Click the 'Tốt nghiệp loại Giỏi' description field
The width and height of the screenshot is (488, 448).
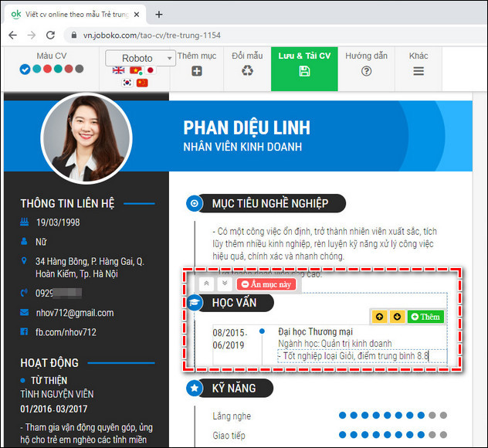(362, 356)
